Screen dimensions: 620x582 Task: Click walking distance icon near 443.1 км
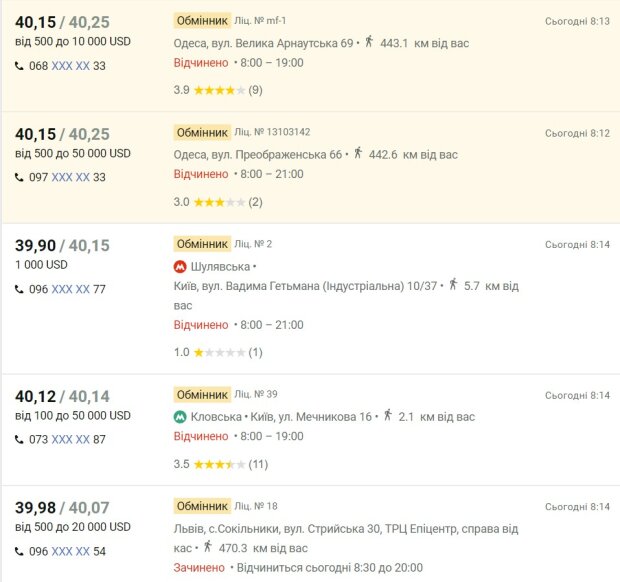369,42
